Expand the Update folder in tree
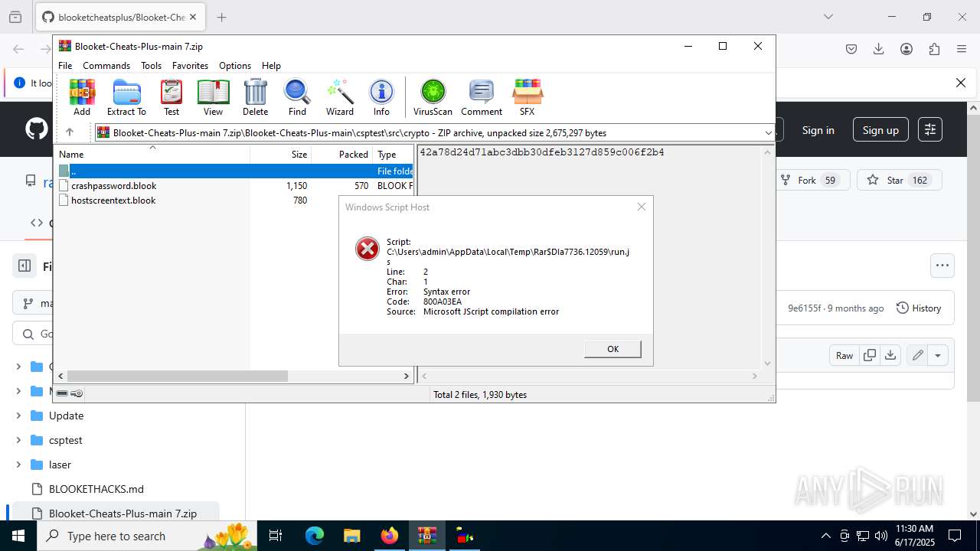 point(18,416)
